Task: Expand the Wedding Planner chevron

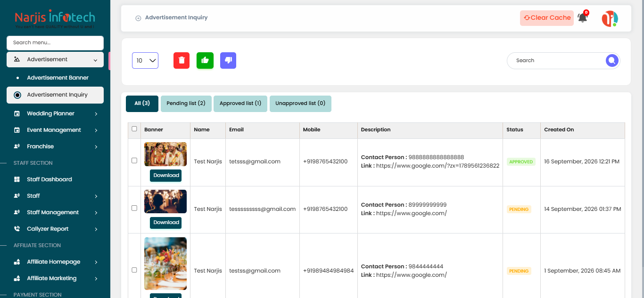Action: tap(96, 114)
